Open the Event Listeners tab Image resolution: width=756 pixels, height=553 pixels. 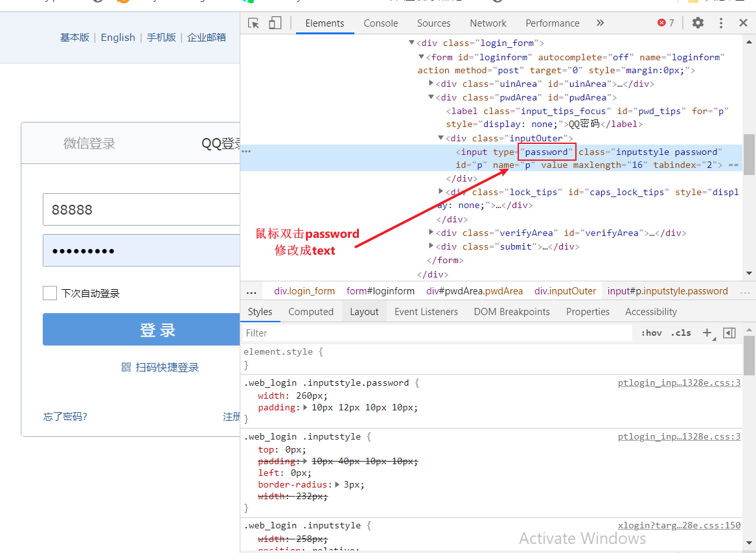[x=426, y=312]
